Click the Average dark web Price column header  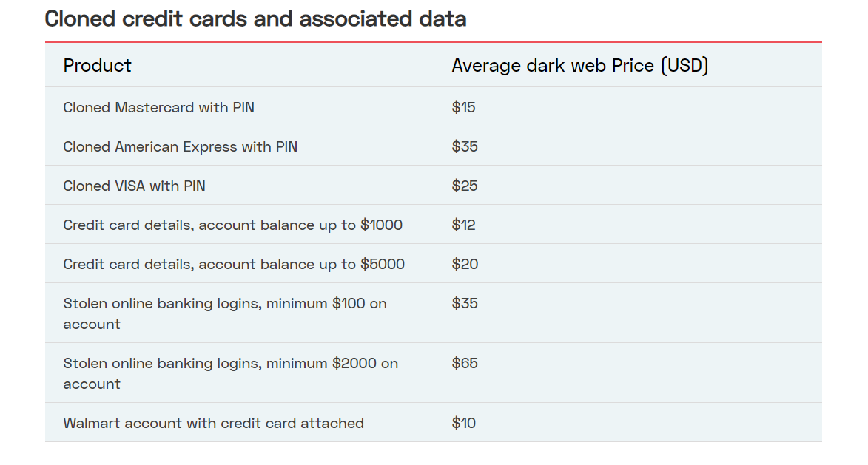579,66
